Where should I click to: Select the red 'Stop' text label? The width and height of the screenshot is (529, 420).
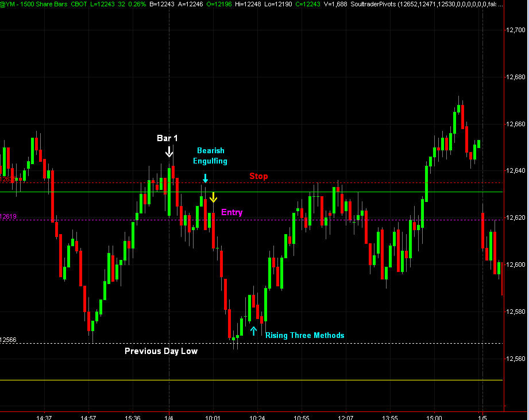(x=259, y=176)
